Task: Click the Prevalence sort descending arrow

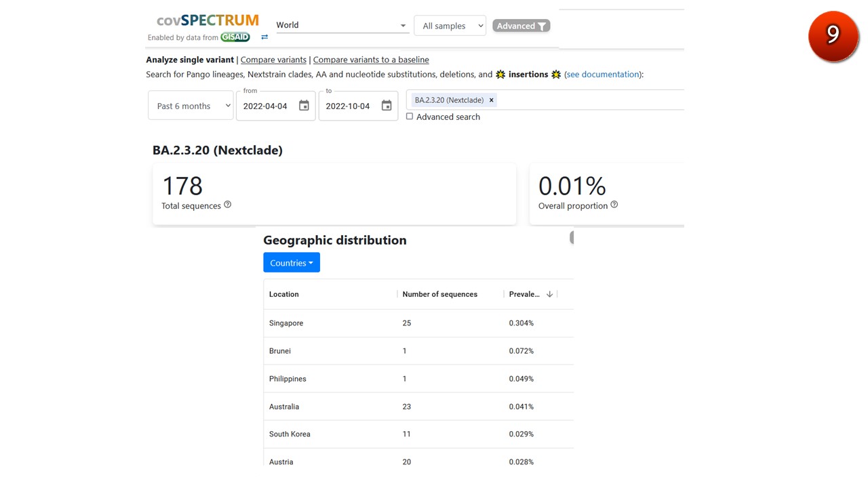Action: pos(549,294)
